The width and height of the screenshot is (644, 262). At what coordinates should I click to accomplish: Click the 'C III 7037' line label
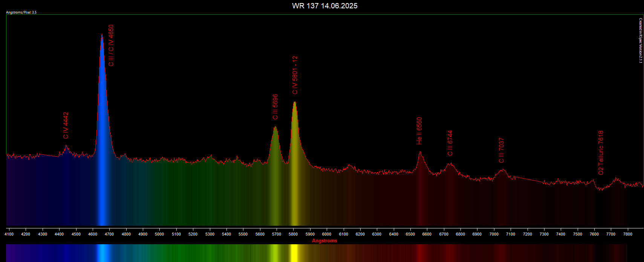pyautogui.click(x=501, y=150)
